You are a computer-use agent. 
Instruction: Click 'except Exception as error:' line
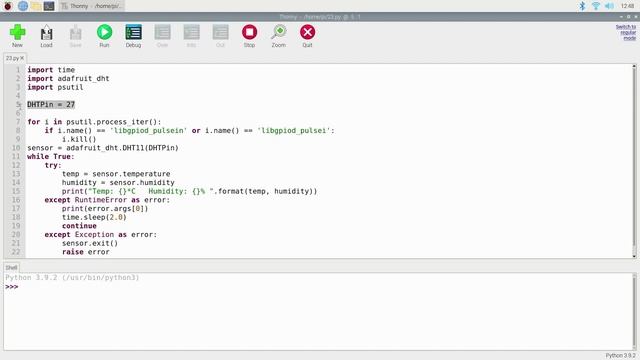tap(101, 235)
